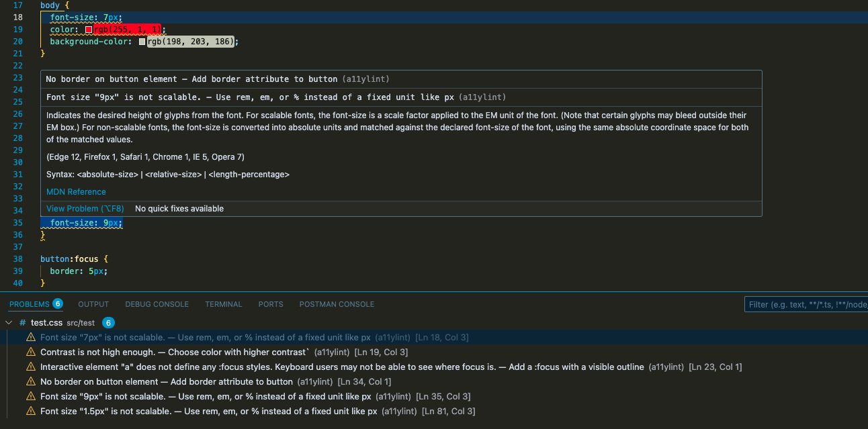Switch to the Postman Console tab
Image resolution: width=868 pixels, height=429 pixels.
337,304
